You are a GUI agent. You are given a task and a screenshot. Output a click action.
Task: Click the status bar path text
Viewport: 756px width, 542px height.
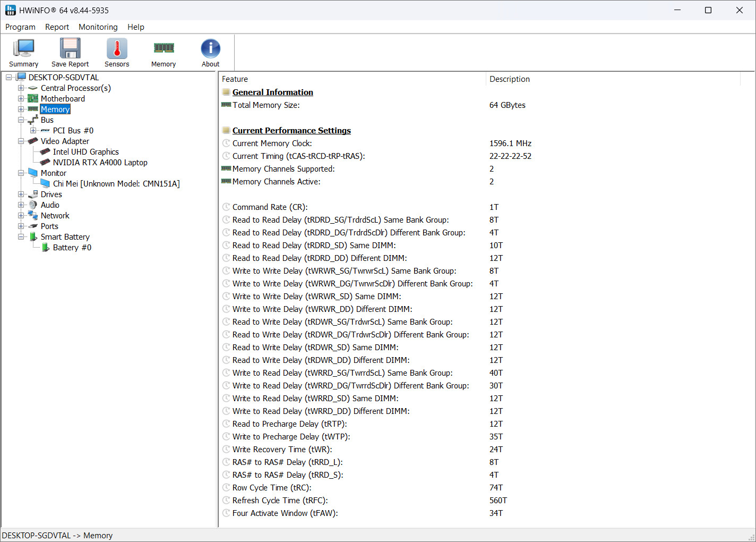point(57,536)
